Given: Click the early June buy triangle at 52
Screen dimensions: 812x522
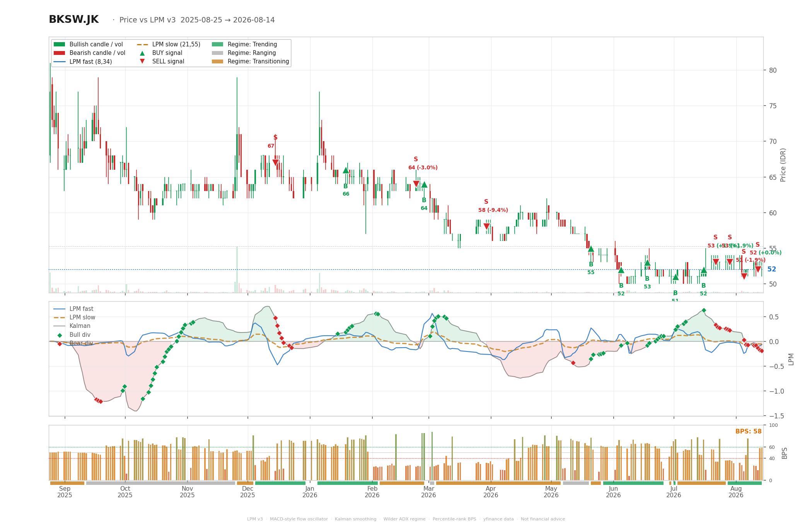Looking at the screenshot, I should [x=621, y=270].
